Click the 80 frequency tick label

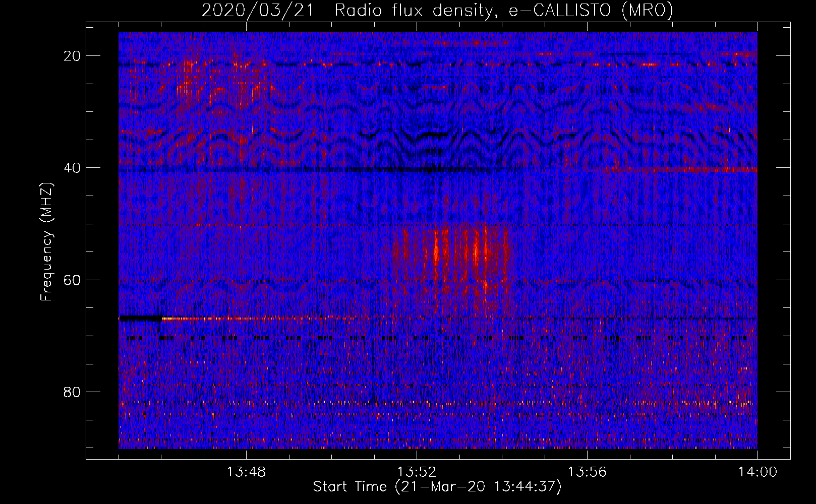(x=72, y=392)
